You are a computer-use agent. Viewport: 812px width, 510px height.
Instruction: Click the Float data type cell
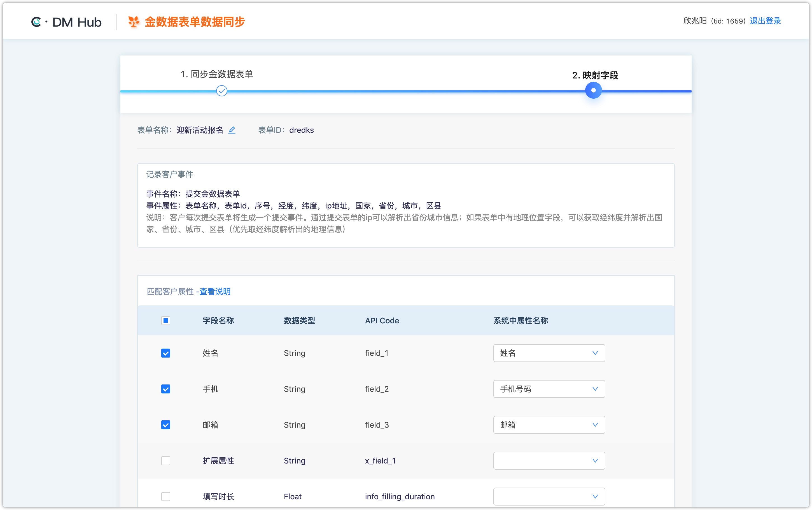[292, 497]
